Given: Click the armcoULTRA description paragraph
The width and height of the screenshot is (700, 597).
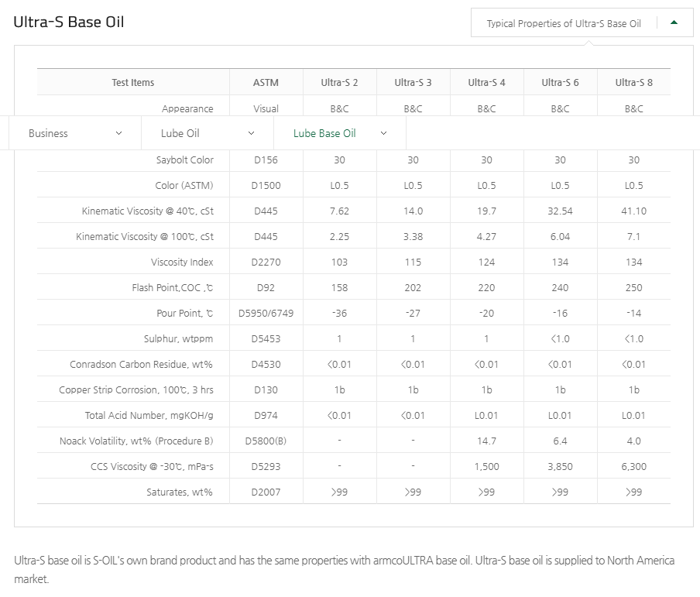Looking at the screenshot, I should pos(345,569).
